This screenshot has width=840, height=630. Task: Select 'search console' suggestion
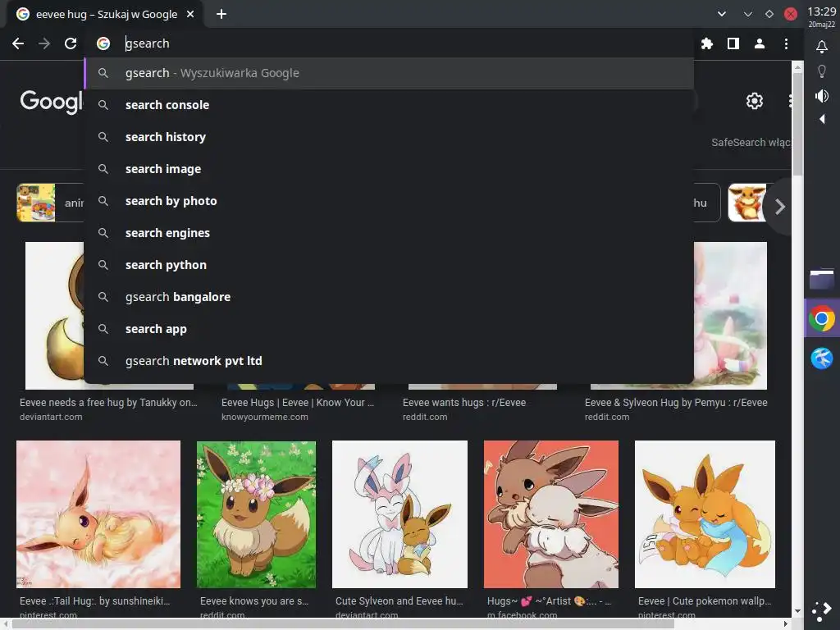pos(390,105)
